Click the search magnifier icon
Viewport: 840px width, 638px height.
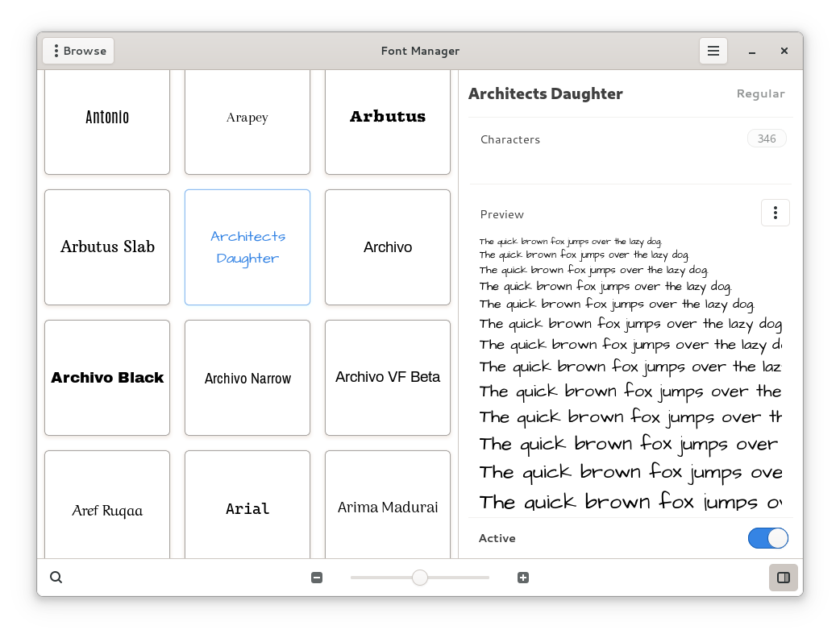pyautogui.click(x=56, y=578)
